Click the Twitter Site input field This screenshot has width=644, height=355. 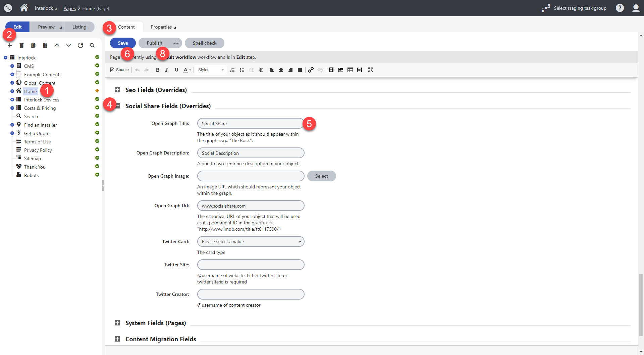coord(251,265)
